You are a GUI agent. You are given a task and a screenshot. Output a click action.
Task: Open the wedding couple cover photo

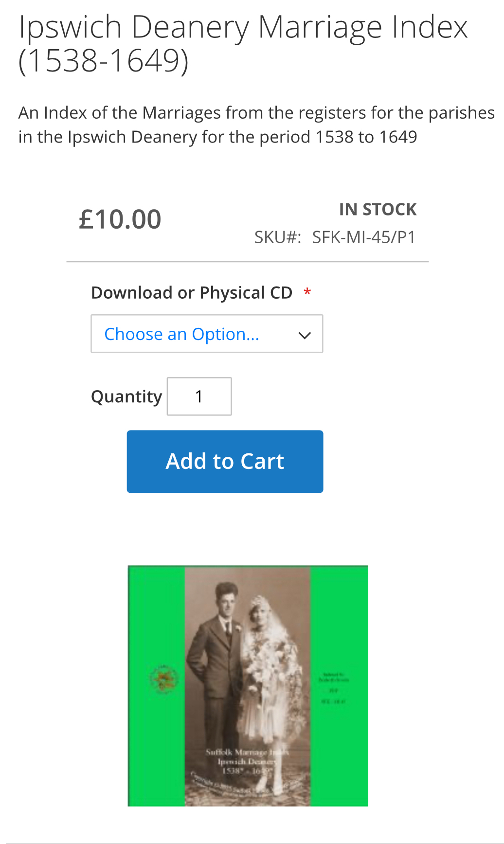248,685
